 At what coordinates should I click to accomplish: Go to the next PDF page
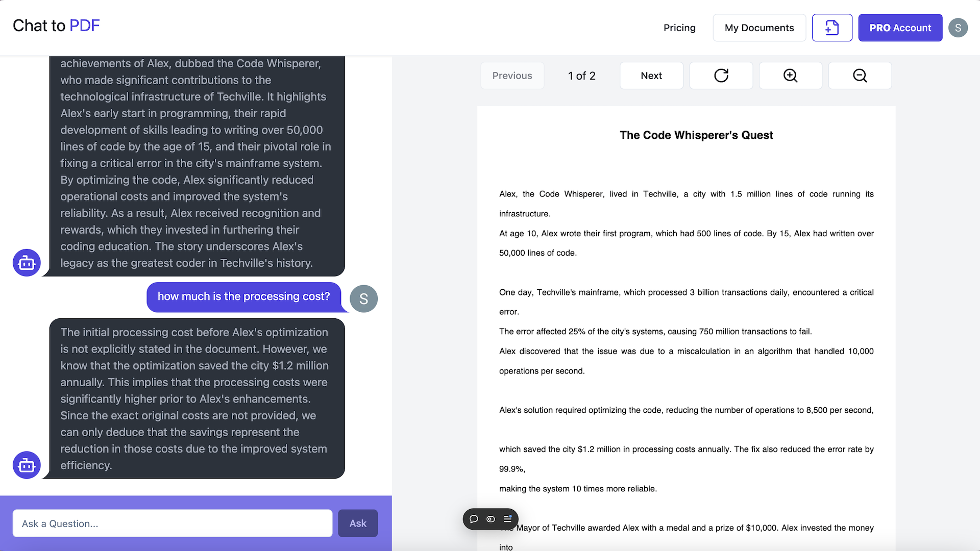[x=651, y=76]
